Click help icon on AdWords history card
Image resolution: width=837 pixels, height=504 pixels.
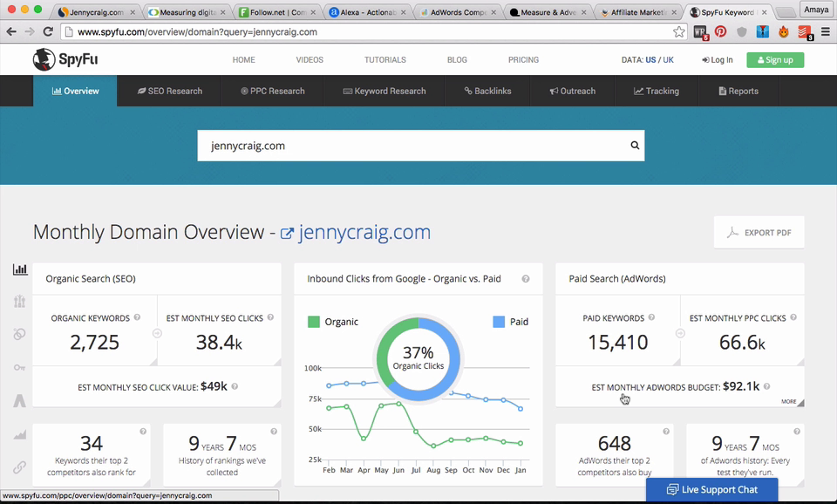(x=797, y=432)
